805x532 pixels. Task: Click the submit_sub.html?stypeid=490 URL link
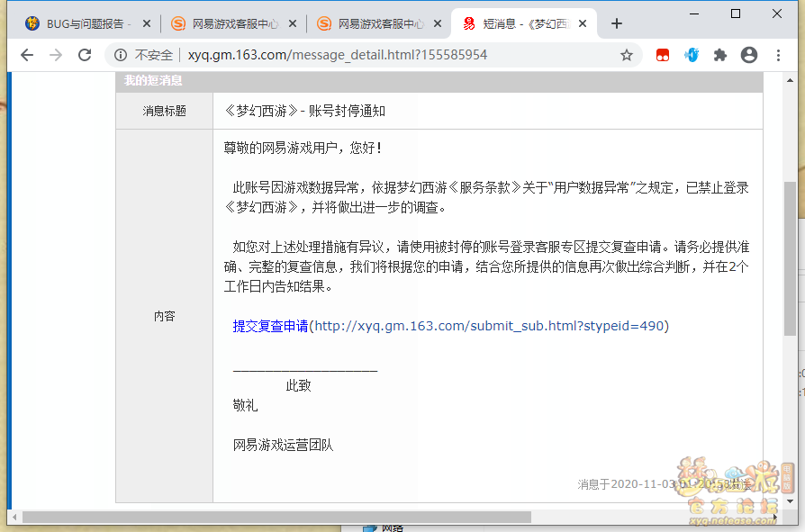[489, 326]
